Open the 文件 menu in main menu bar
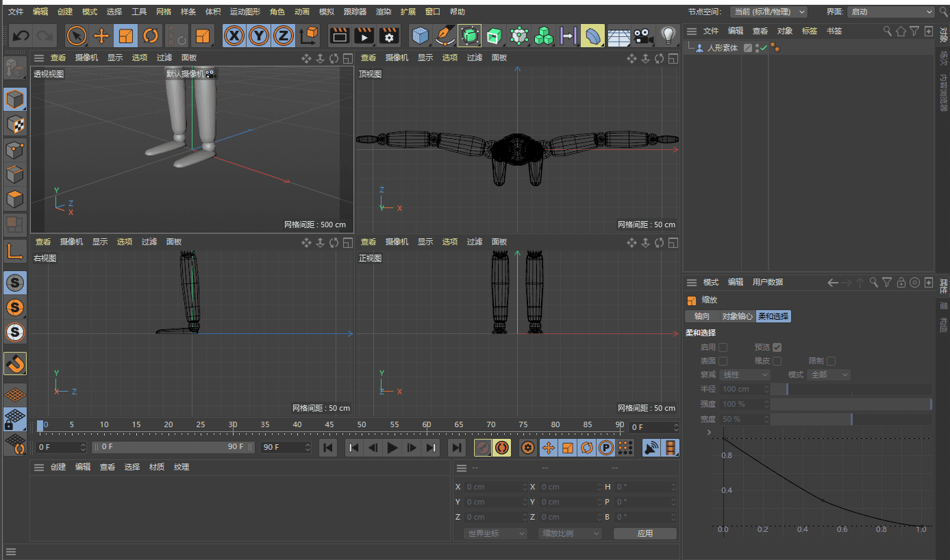This screenshot has height=560, width=950. pyautogui.click(x=16, y=12)
